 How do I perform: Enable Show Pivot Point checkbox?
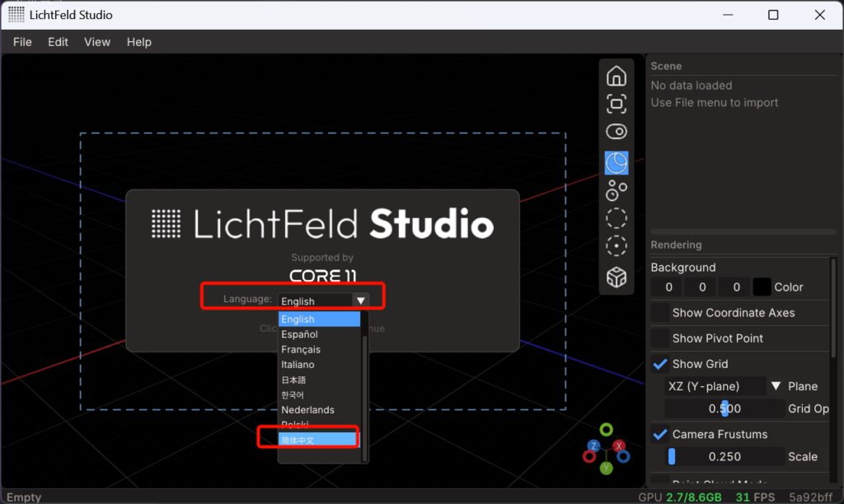[660, 338]
